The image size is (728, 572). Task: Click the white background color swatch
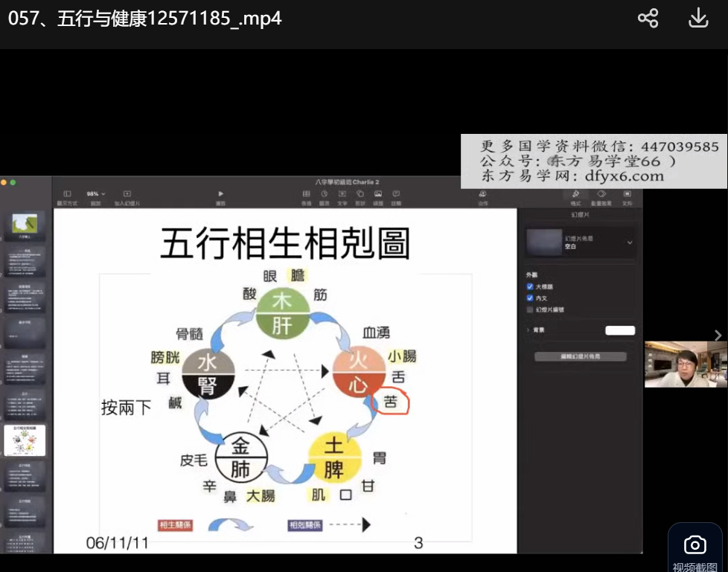pyautogui.click(x=620, y=330)
